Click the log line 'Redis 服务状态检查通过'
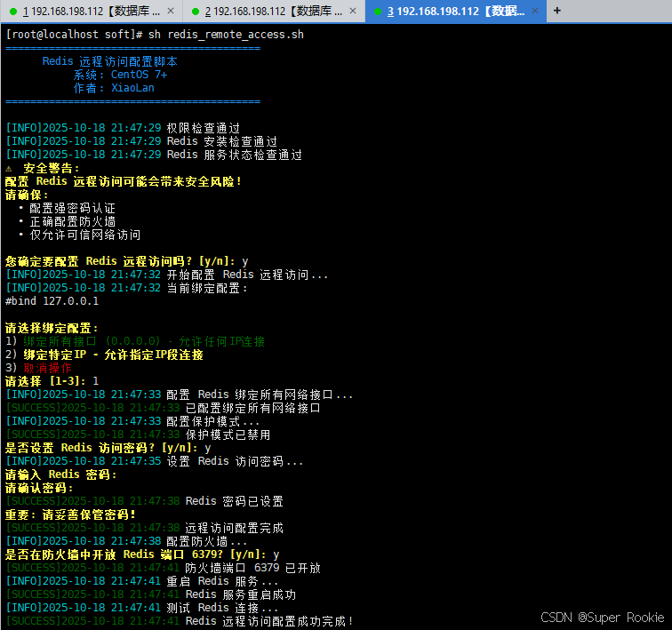Screen dimensions: 672x630 (x=234, y=155)
